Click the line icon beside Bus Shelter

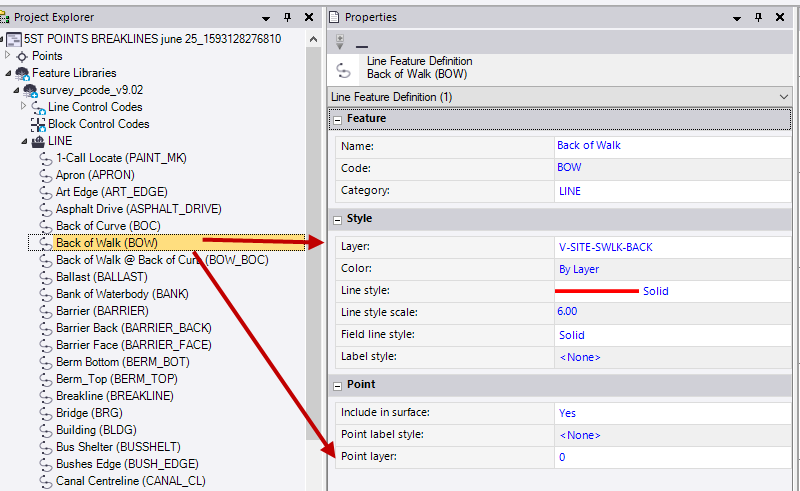point(46,448)
